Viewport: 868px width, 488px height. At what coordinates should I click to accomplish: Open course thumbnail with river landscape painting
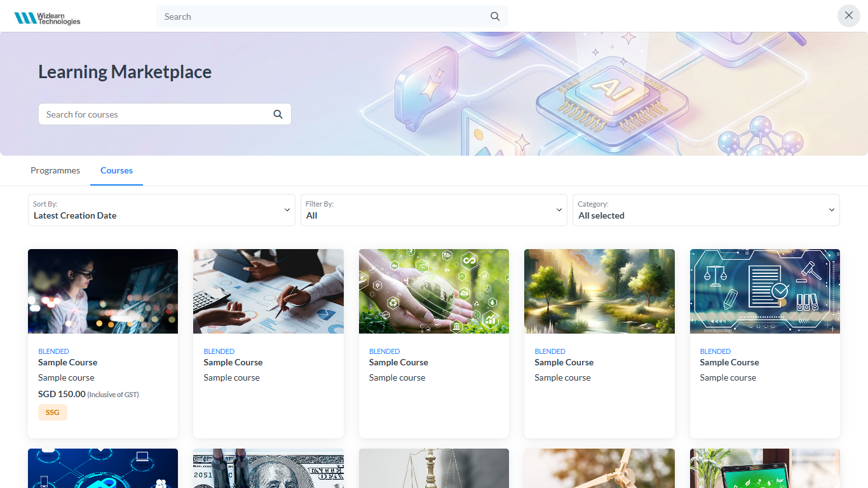pyautogui.click(x=599, y=291)
